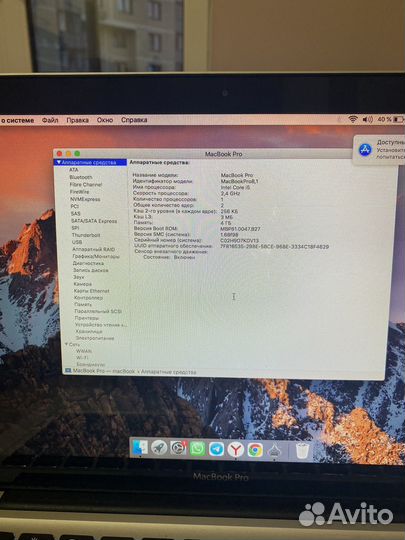Select WWAN under Сеть in the sidebar

pyautogui.click(x=84, y=351)
